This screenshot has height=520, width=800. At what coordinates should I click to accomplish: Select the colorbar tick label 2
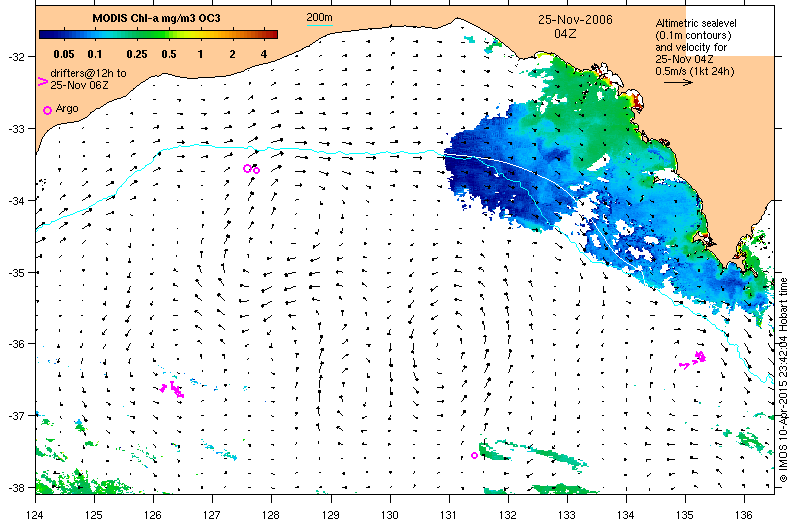click(232, 54)
